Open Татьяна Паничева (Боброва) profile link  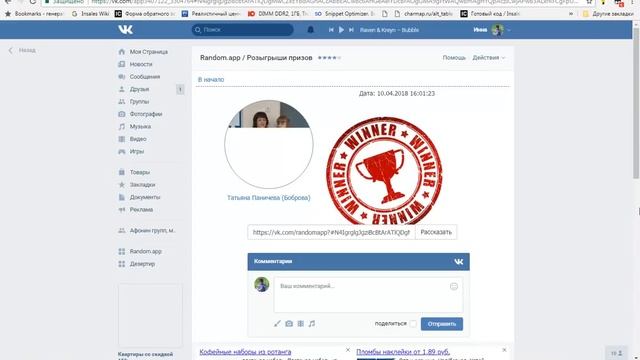[x=269, y=198]
